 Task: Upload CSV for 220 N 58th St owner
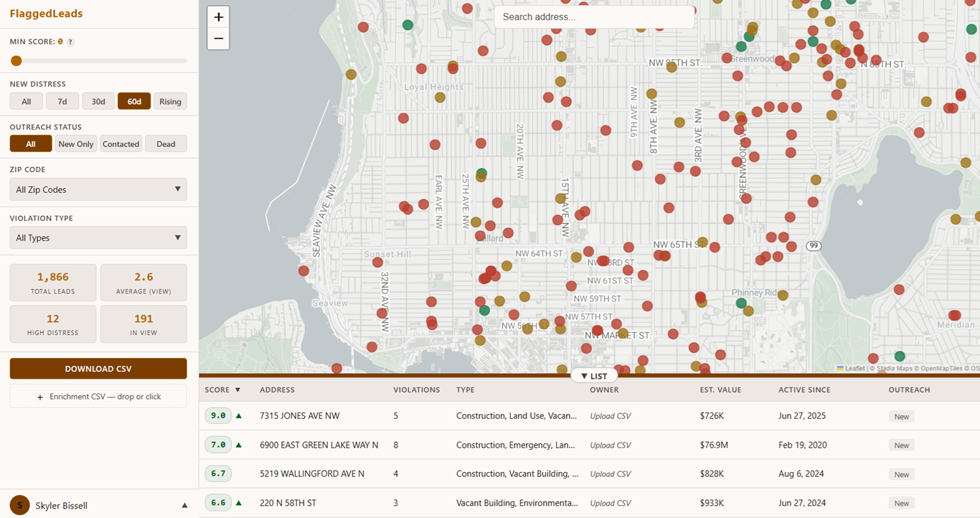pos(610,503)
